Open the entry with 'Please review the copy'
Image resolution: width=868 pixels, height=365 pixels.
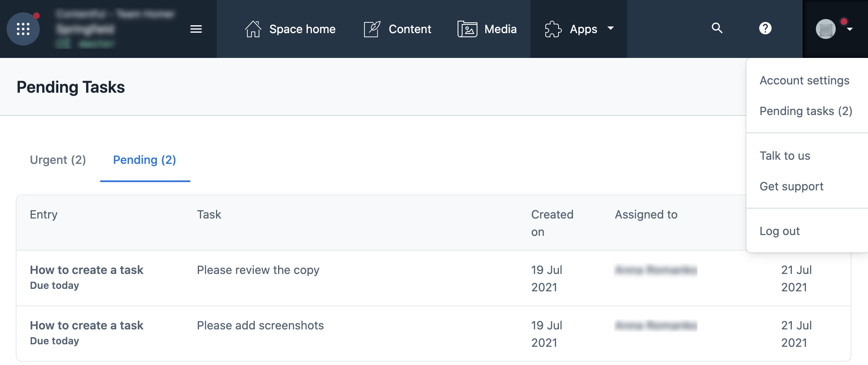86,270
